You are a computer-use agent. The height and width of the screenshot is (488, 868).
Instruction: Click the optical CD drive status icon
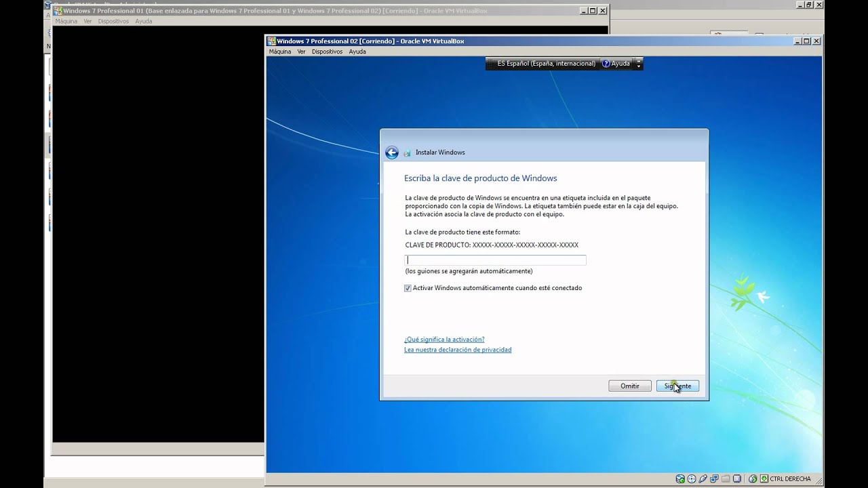[x=692, y=479]
